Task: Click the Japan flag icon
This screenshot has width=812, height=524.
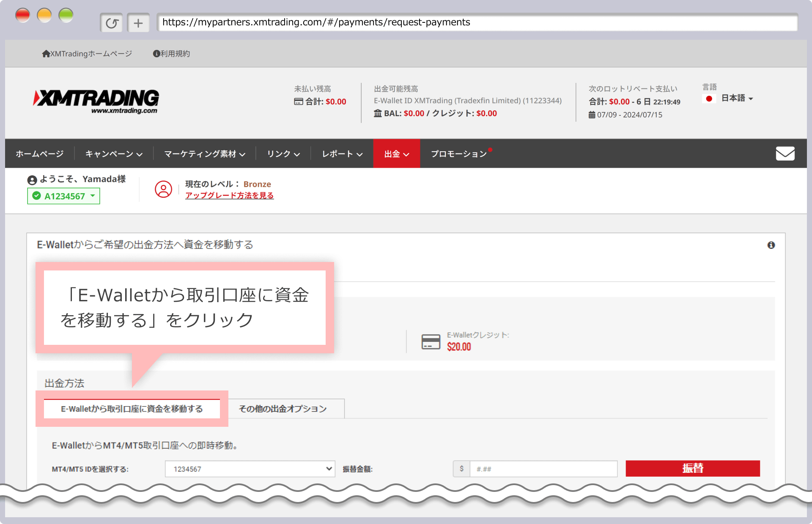Action: point(709,98)
